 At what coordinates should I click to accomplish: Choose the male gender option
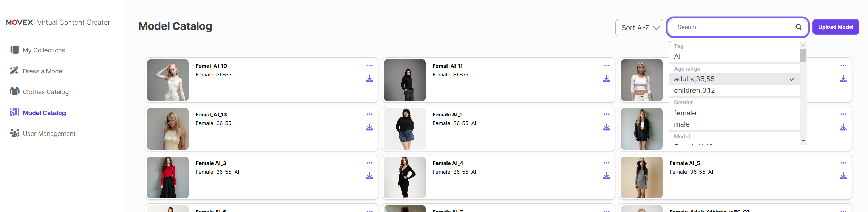[x=734, y=124]
